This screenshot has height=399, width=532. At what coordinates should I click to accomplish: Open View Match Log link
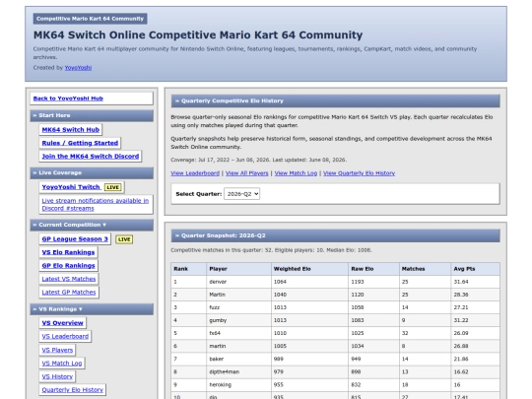click(x=296, y=173)
